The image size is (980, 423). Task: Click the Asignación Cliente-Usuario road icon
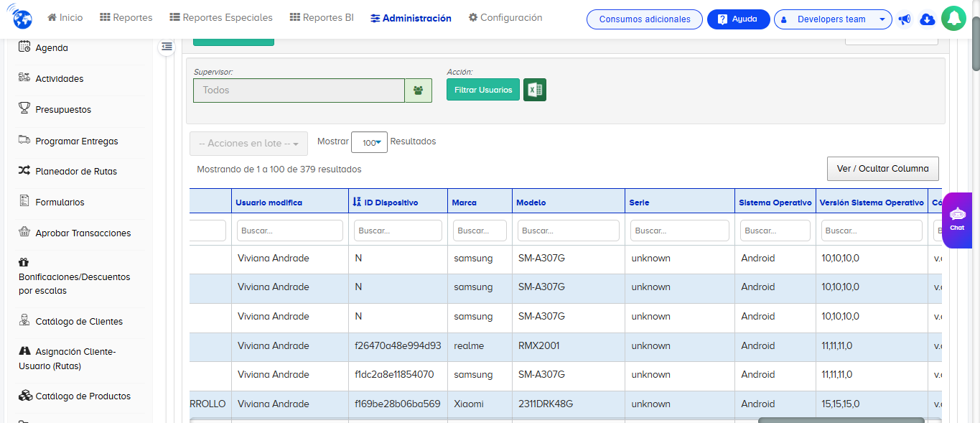tap(24, 351)
